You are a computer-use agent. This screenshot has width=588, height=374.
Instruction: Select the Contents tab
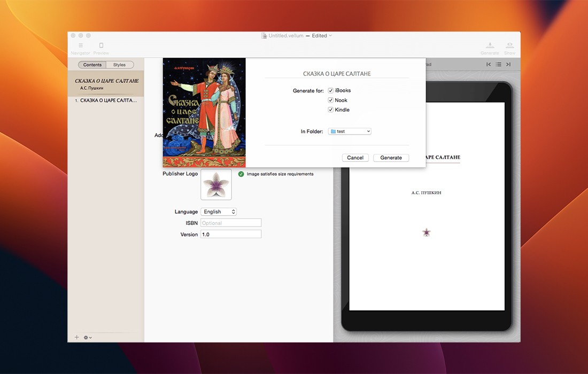coord(92,65)
